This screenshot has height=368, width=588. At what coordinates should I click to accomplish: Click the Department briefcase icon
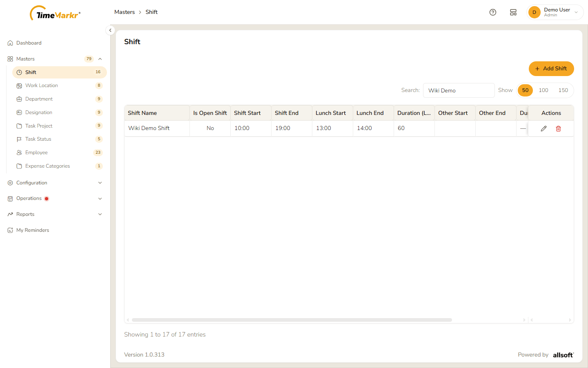pyautogui.click(x=19, y=99)
